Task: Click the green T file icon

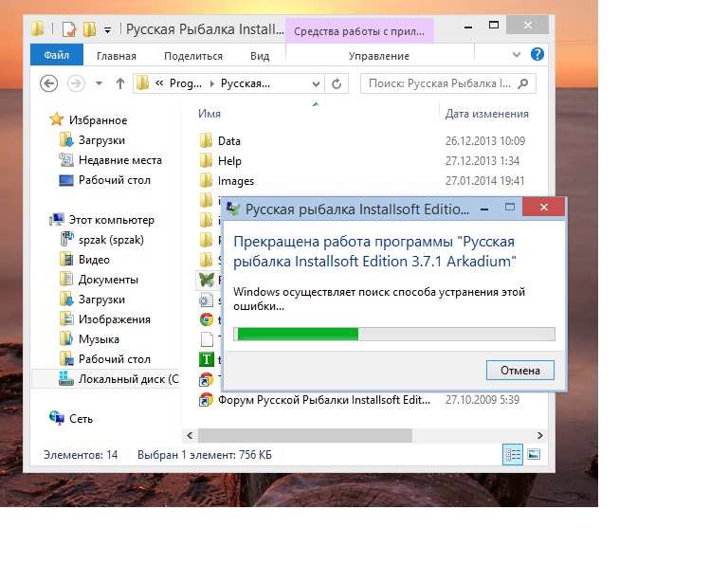Action: click(206, 359)
